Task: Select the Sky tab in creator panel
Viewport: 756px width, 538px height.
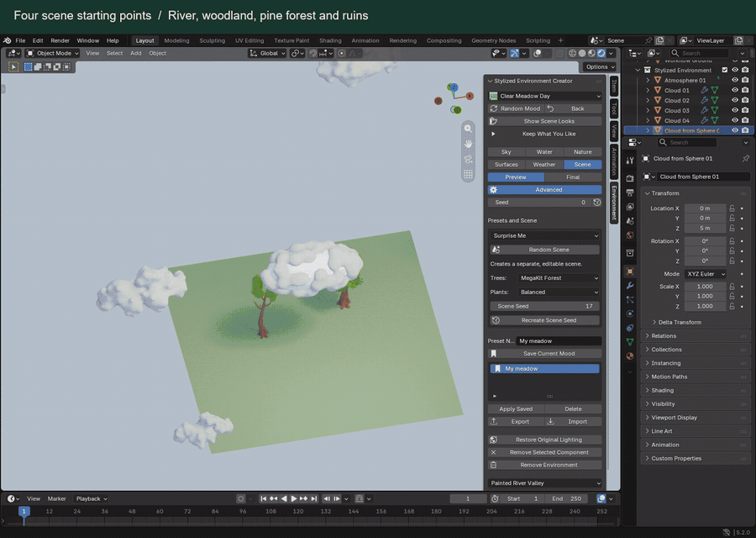Action: tap(507, 152)
